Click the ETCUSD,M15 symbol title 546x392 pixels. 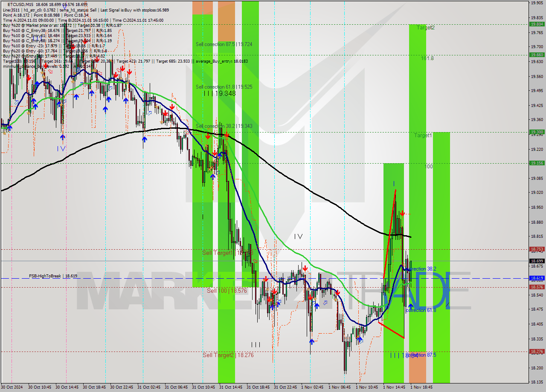(20, 4)
